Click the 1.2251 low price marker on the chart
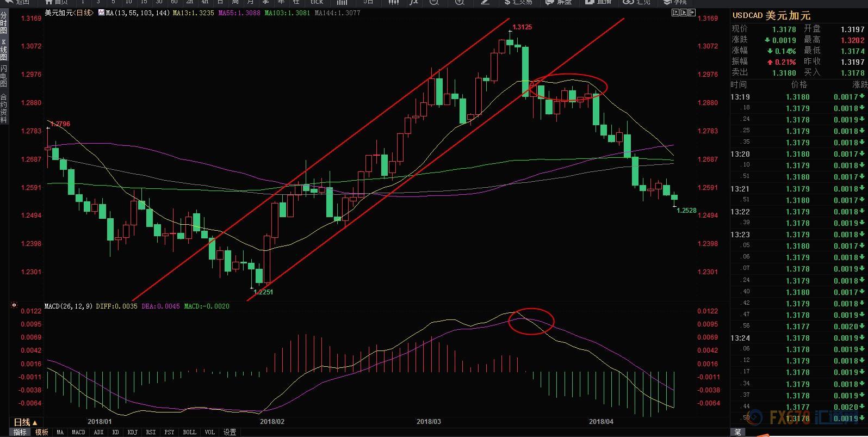868x437 pixels. coord(263,292)
